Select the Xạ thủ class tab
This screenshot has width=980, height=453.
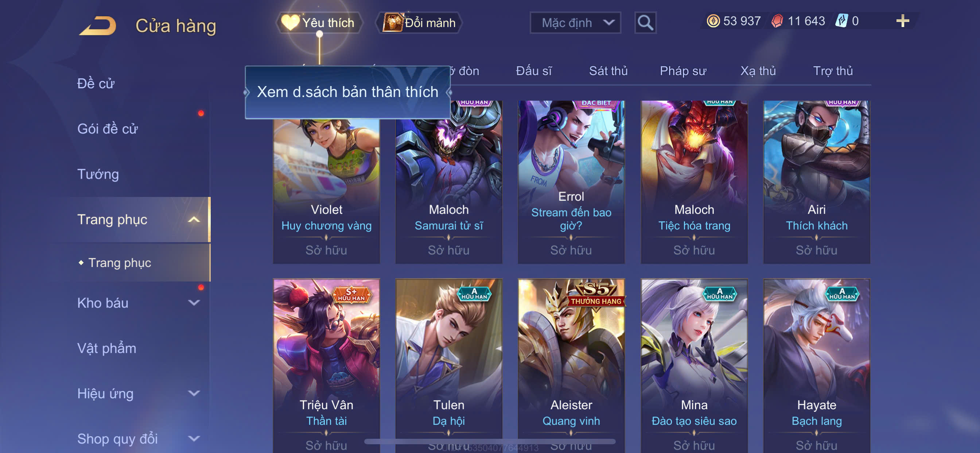point(758,71)
